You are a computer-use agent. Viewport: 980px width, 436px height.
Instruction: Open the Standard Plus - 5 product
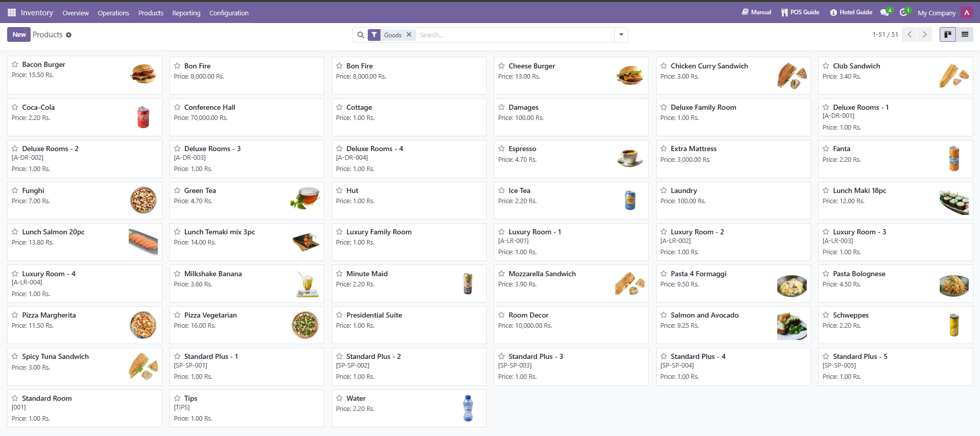coord(895,367)
